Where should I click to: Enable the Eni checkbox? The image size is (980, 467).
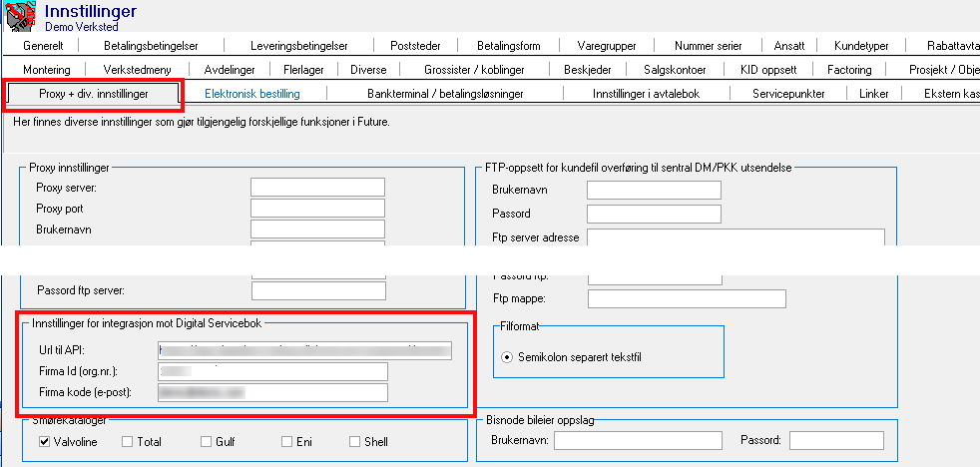pos(286,442)
